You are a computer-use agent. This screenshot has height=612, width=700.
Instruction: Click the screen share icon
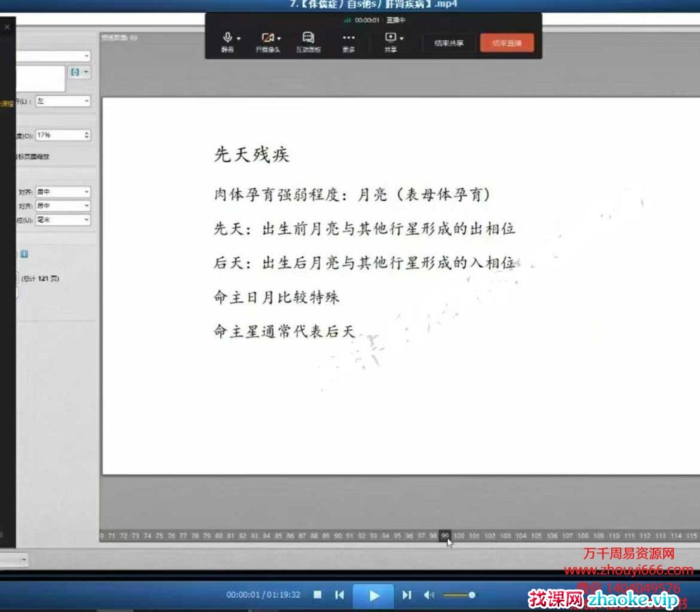390,38
